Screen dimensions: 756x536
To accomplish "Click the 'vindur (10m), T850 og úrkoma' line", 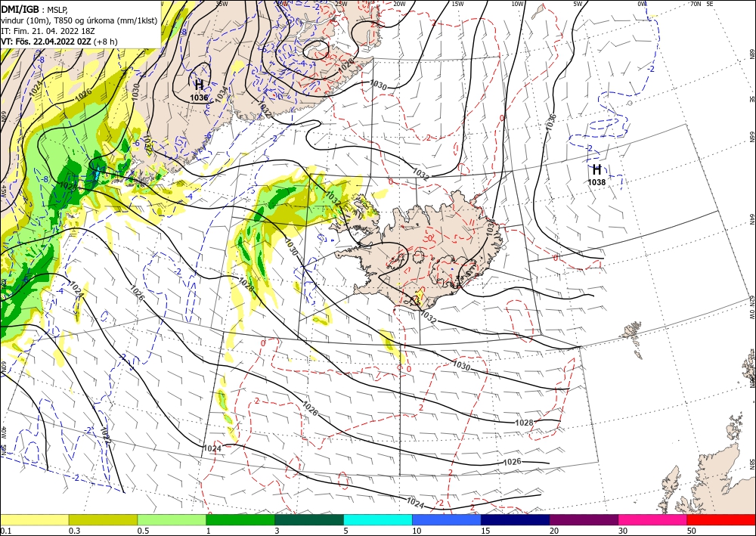I will point(79,20).
